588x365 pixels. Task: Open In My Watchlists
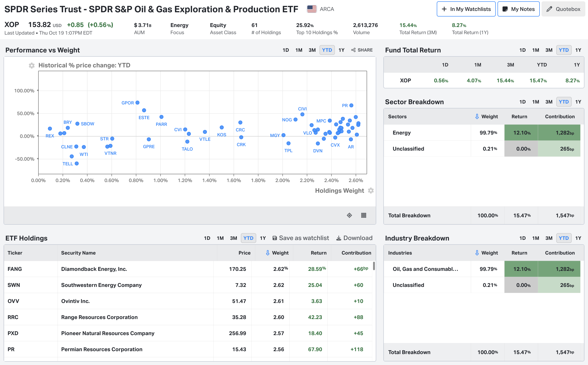[x=466, y=9]
